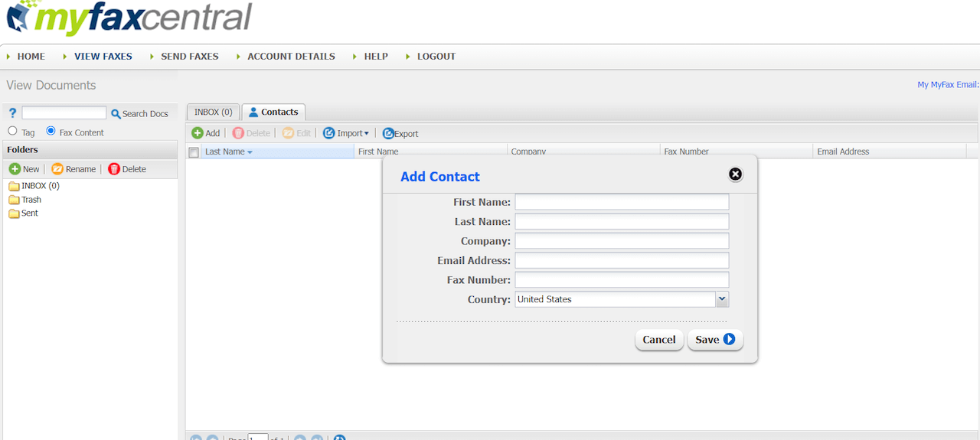Click the question mark help icon
Image resolution: width=980 pixels, height=440 pixels.
tap(12, 113)
